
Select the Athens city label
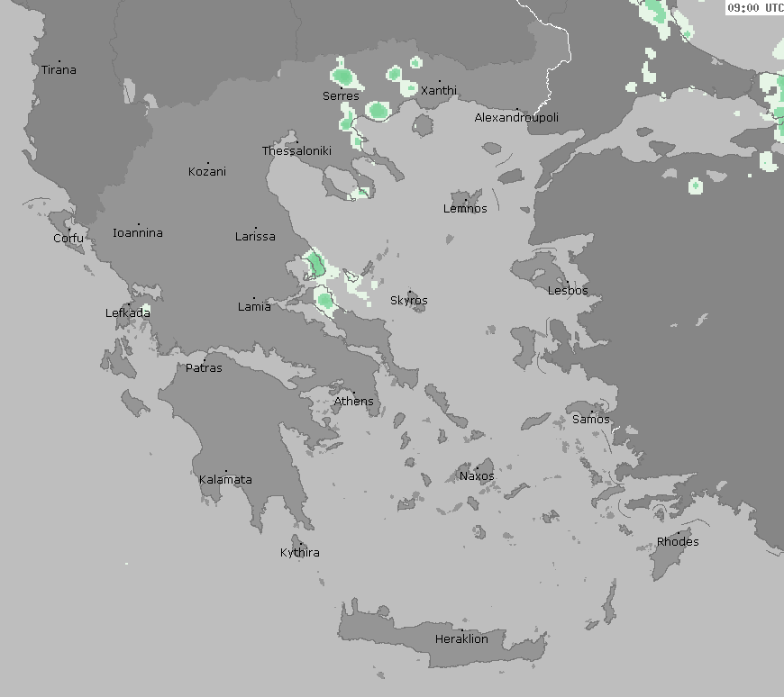[353, 402]
